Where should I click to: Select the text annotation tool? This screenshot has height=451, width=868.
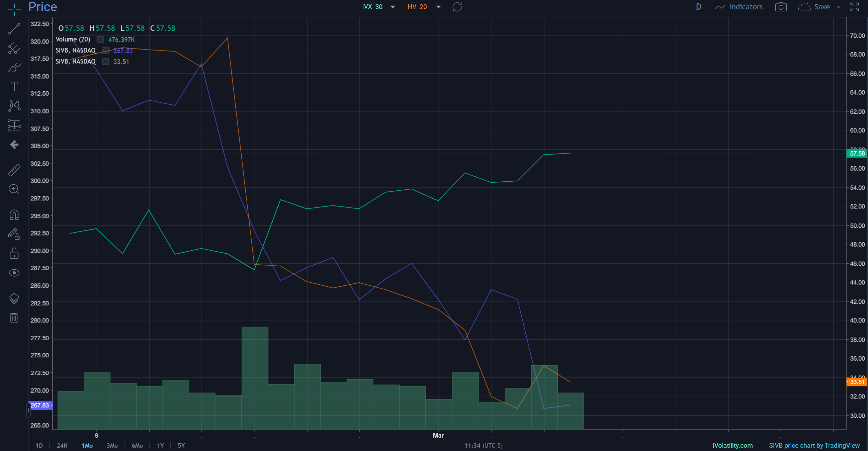(x=14, y=87)
